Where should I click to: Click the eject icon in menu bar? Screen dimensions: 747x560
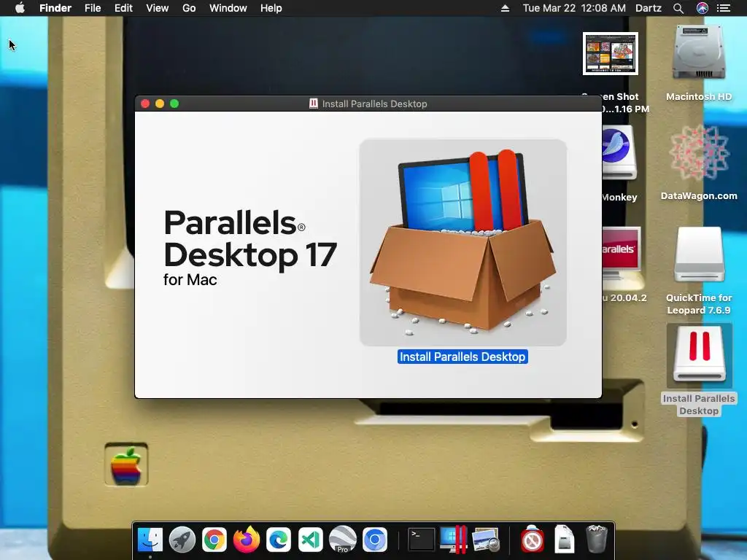[505, 8]
